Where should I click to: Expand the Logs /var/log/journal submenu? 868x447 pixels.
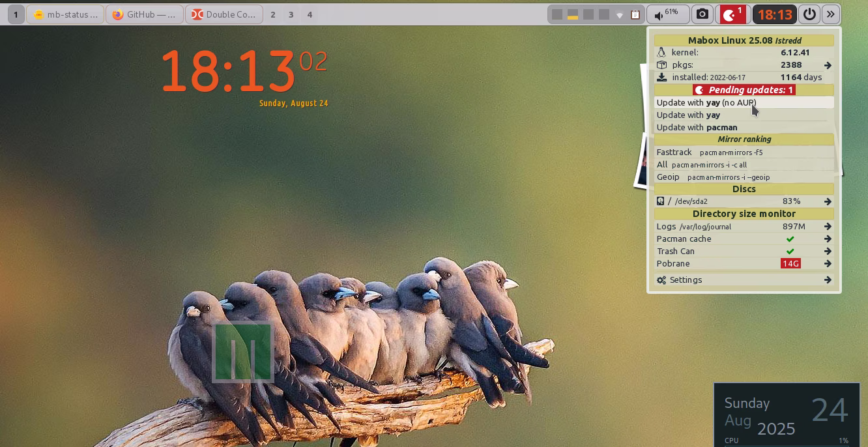pos(828,227)
